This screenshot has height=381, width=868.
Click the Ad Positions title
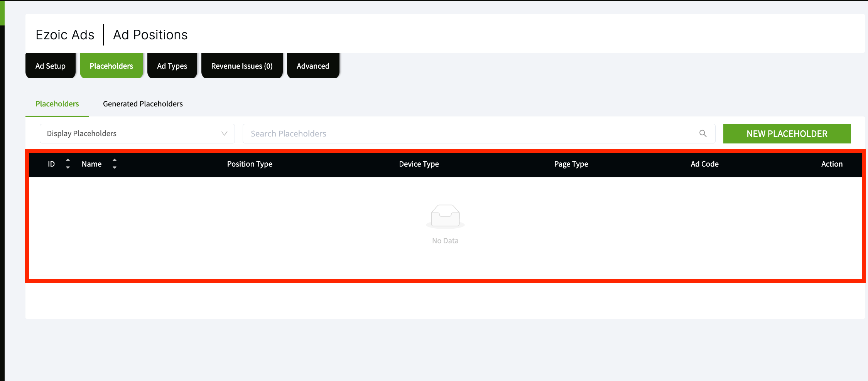(x=150, y=35)
